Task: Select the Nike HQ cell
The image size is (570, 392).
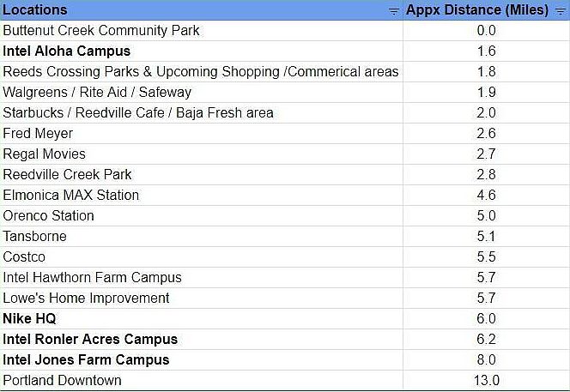Action: pyautogui.click(x=30, y=318)
